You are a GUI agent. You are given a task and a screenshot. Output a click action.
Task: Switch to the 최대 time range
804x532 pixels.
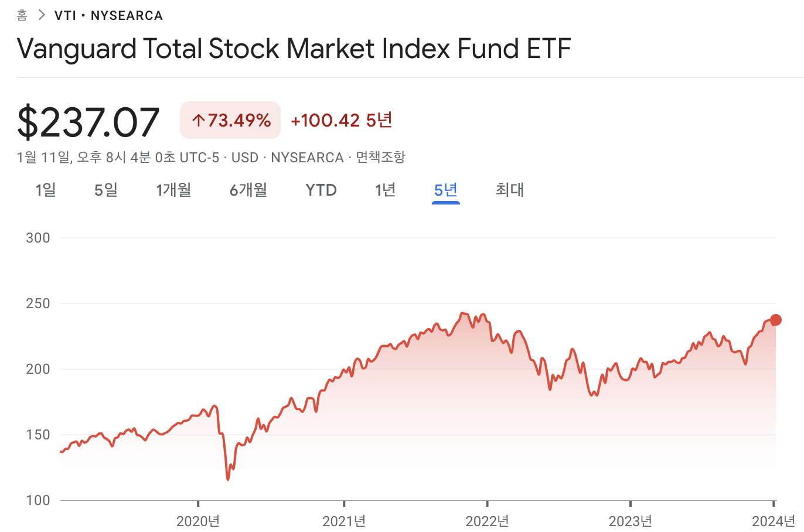[x=508, y=190]
